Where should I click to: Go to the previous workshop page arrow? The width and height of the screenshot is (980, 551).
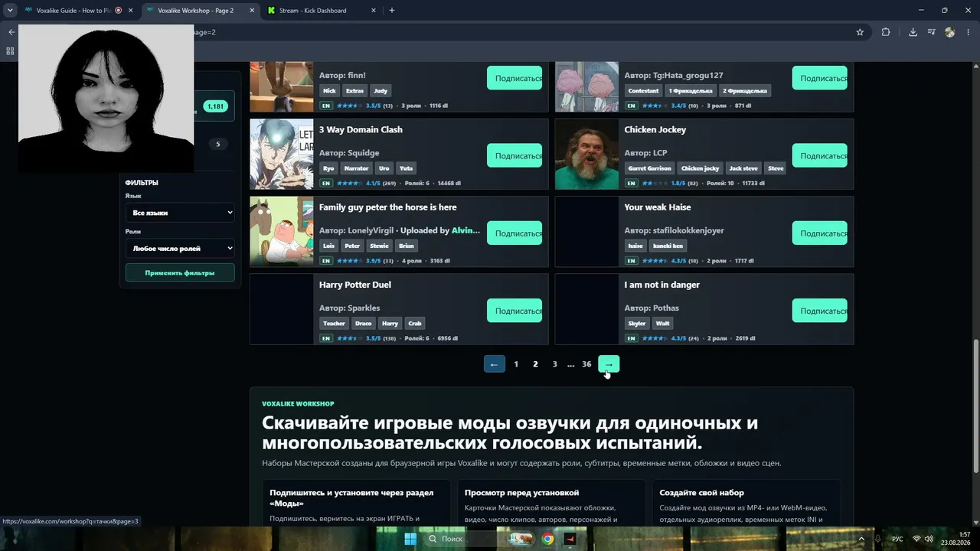(494, 364)
